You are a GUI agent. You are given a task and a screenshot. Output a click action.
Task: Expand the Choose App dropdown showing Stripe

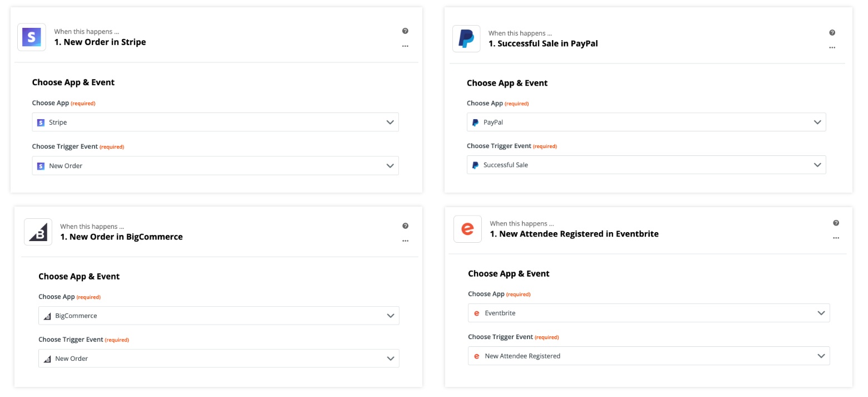click(x=215, y=122)
